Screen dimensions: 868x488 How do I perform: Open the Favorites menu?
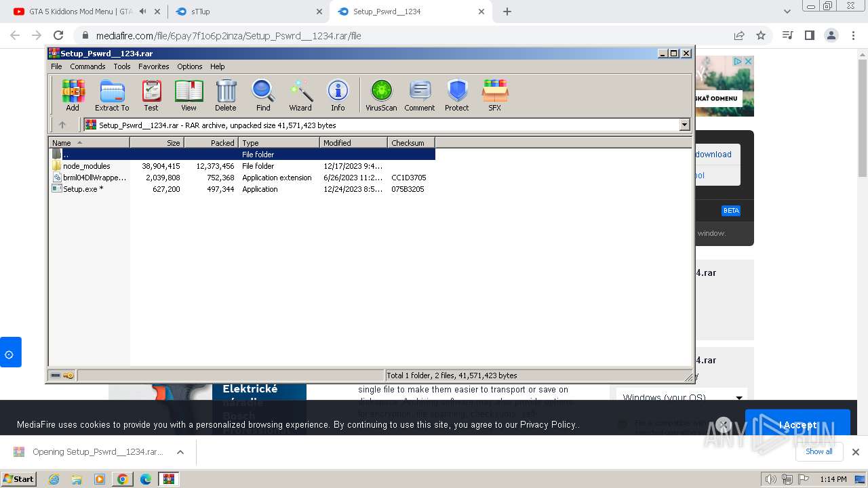click(154, 66)
